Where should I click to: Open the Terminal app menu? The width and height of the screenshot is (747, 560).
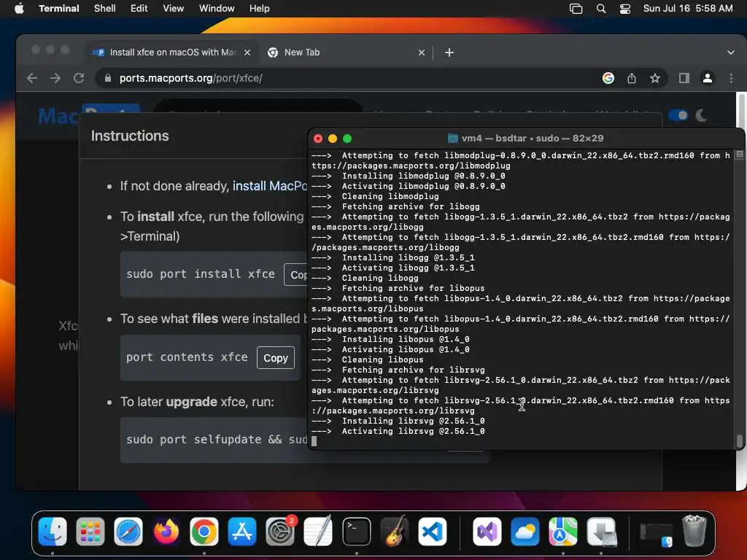tap(58, 8)
